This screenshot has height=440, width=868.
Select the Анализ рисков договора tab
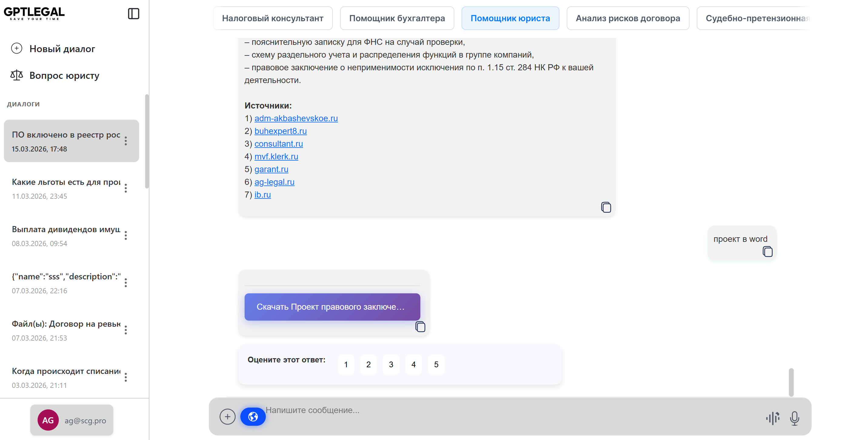(x=627, y=18)
